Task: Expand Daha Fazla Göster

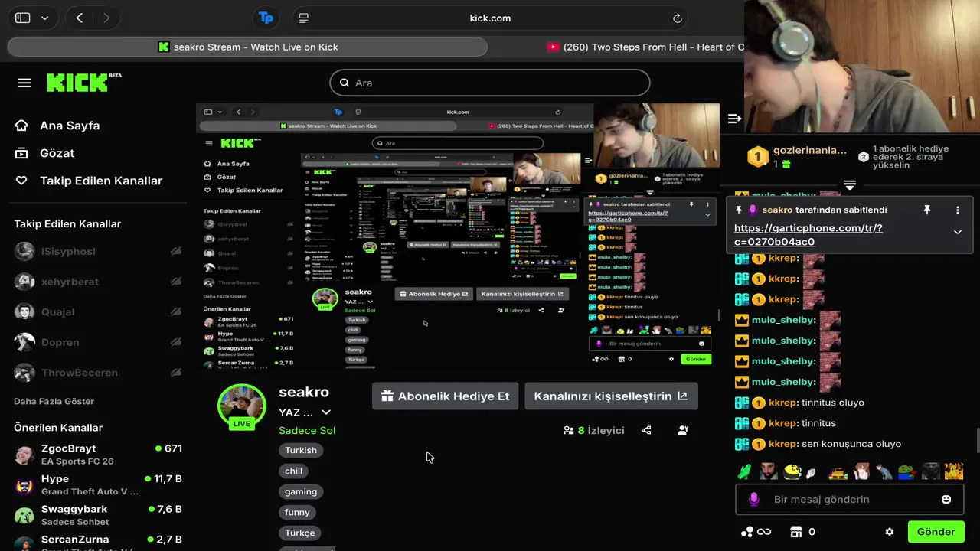Action: tap(54, 401)
